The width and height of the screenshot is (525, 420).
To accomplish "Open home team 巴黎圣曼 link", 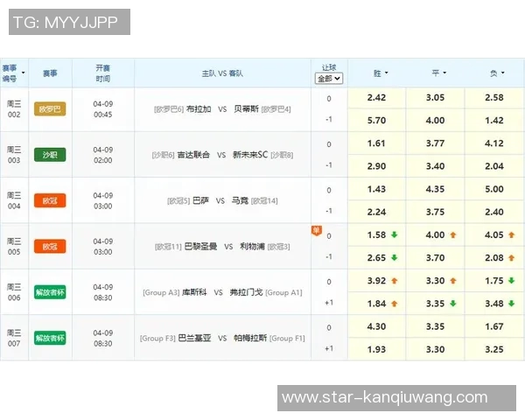I will point(200,247).
